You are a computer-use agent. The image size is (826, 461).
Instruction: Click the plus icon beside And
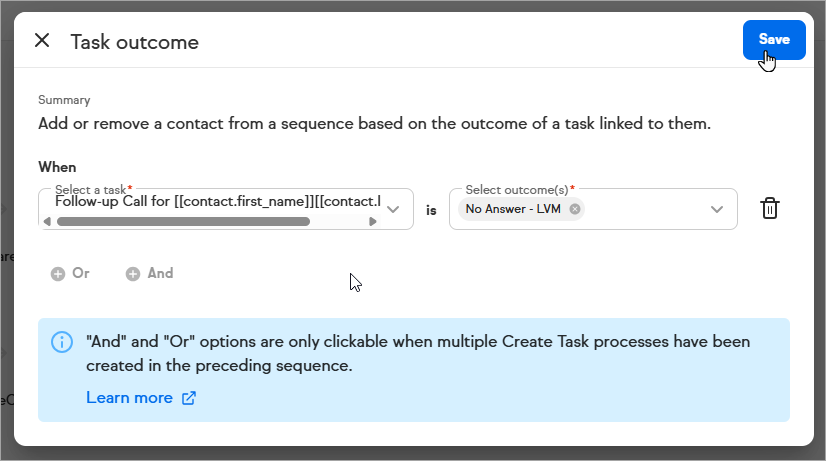click(x=133, y=274)
